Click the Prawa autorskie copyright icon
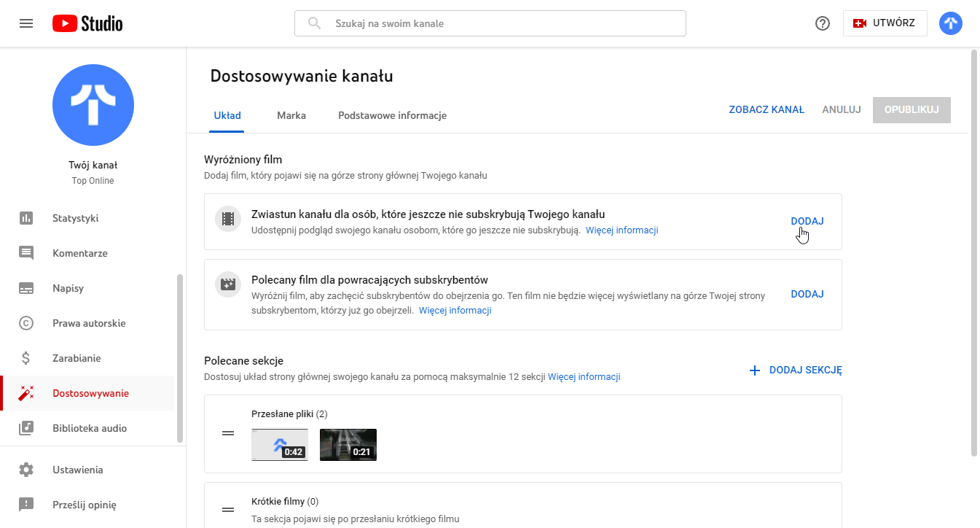The image size is (980, 528). pyautogui.click(x=26, y=323)
